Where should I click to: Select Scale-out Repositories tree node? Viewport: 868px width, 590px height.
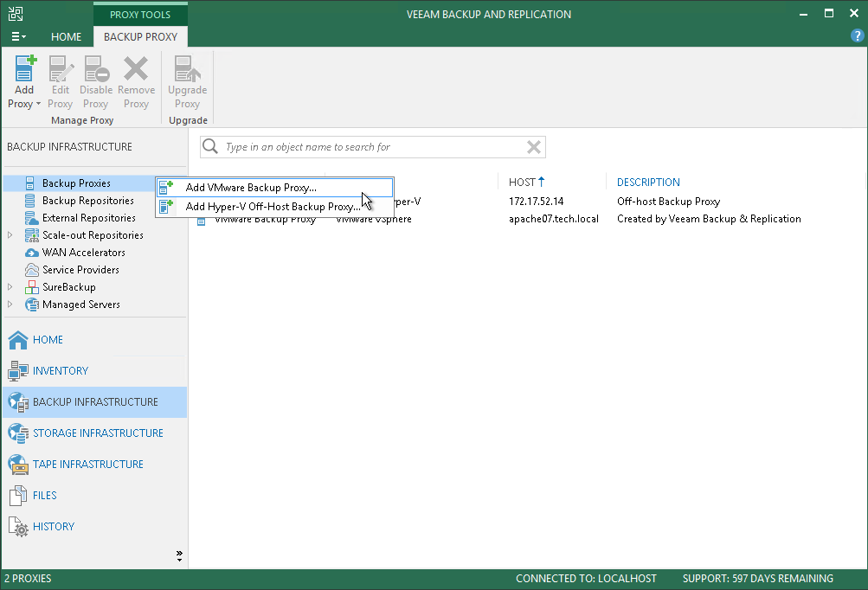pos(93,235)
